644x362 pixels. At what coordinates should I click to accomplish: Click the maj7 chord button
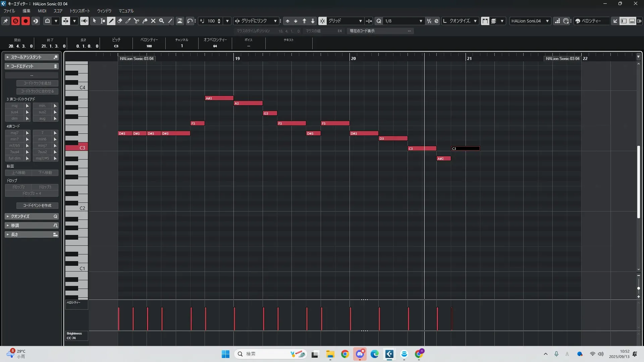tap(14, 133)
